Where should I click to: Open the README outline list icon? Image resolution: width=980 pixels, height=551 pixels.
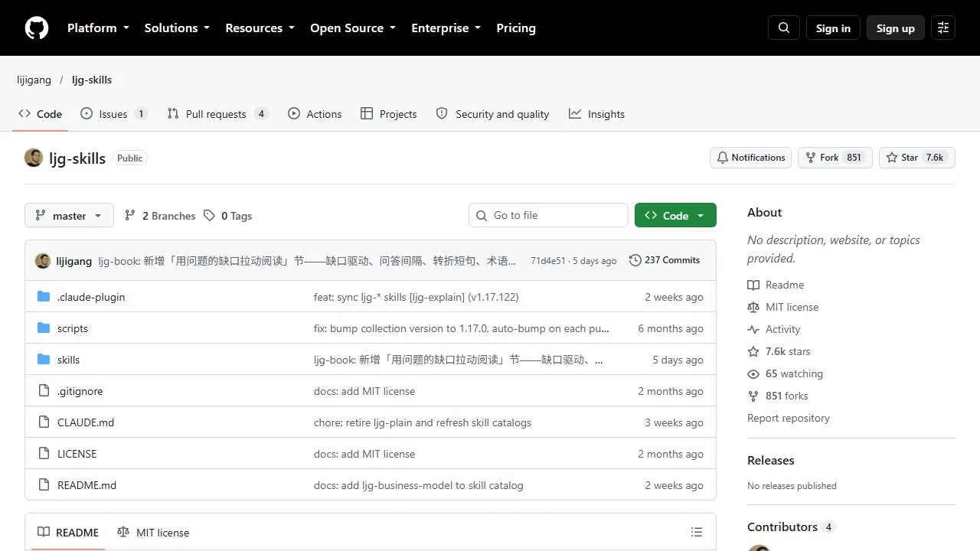pos(696,532)
